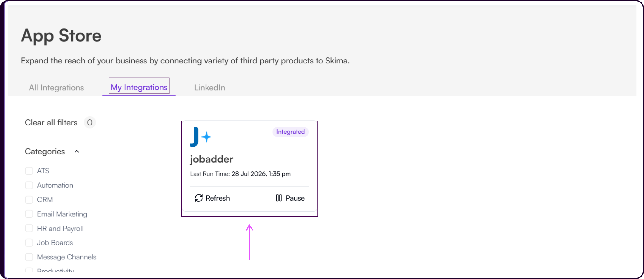Enable the Message Channels checkbox
The height and width of the screenshot is (279, 644).
point(29,257)
